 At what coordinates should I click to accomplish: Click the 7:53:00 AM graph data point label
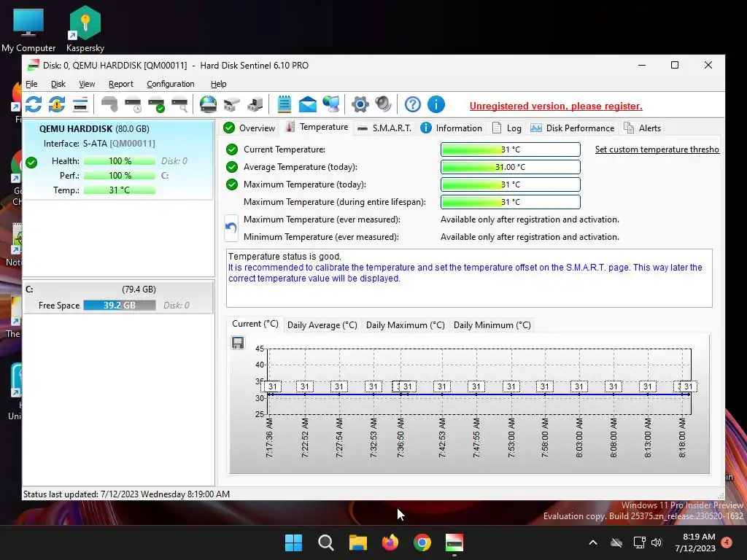511,386
